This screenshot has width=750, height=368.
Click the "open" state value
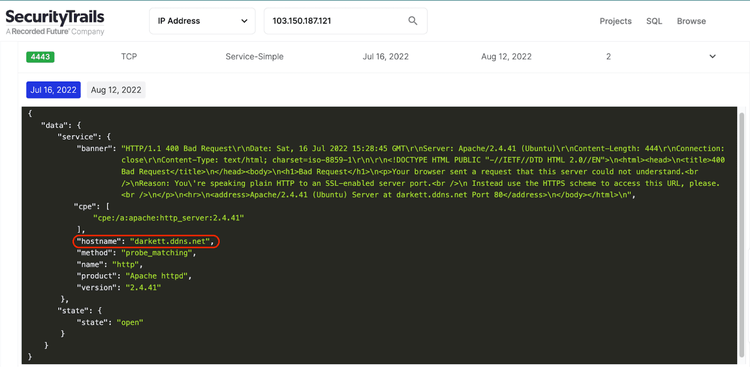pos(130,323)
